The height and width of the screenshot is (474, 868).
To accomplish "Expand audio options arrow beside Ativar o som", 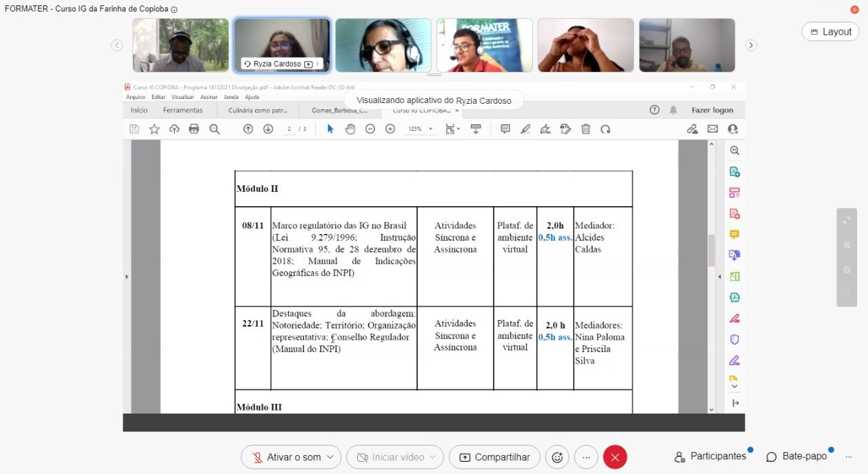I will tap(330, 457).
